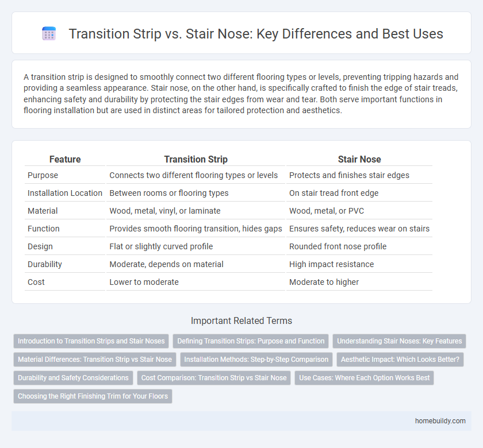Viewport: 483px width, 448px height.
Task: Select 'Wood, metal, vinyl, or laminate' cell
Action: (x=196, y=211)
